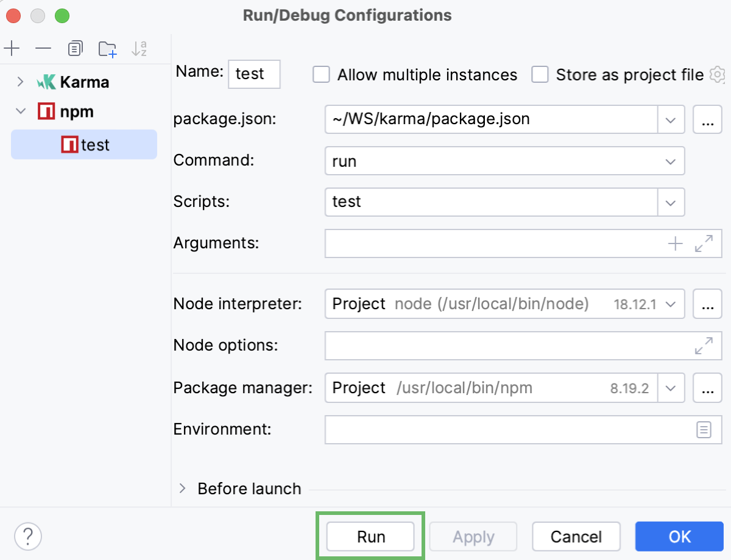Add a macro to Arguments

click(675, 243)
